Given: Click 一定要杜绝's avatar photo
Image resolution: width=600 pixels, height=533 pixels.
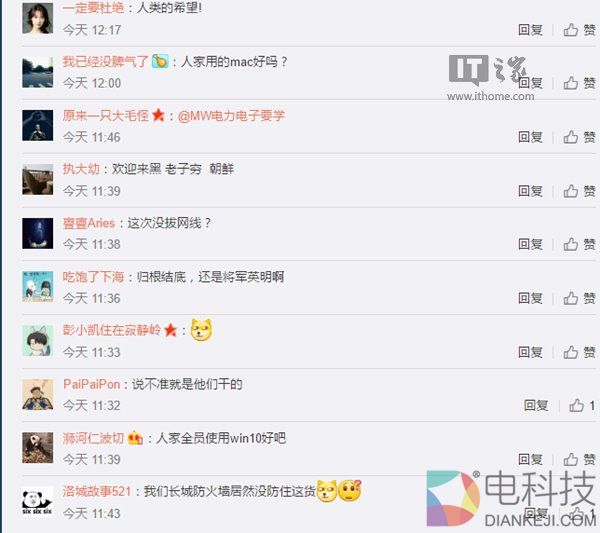Looking at the screenshot, I should 38,18.
